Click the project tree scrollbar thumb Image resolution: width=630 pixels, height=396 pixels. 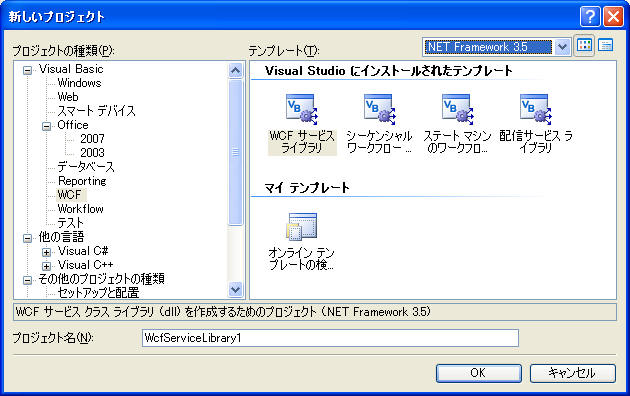click(235, 153)
